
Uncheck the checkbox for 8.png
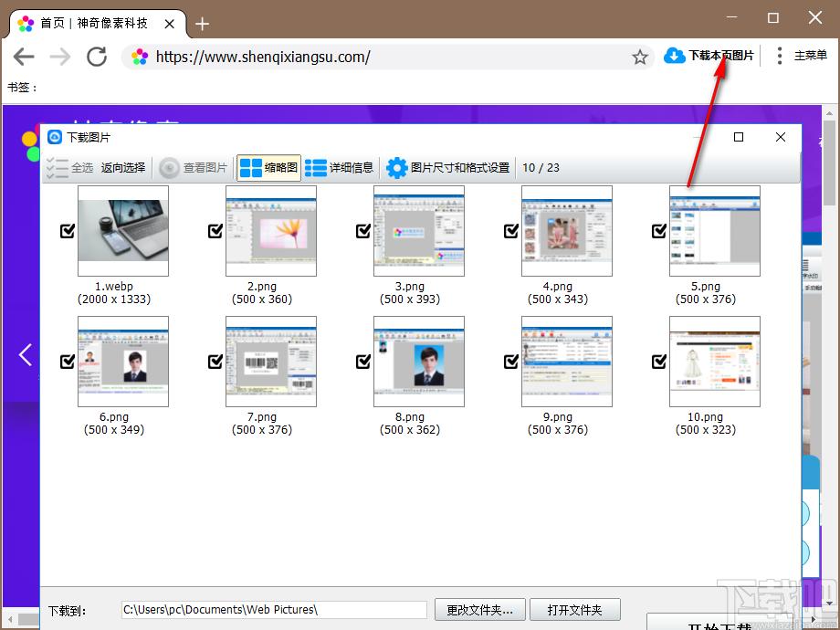362,362
